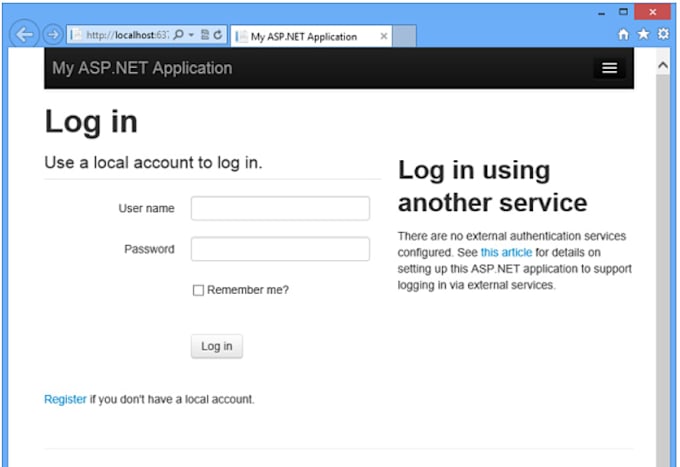Click the 'Remember me?' label text
The width and height of the screenshot is (680, 467).
[x=248, y=290]
